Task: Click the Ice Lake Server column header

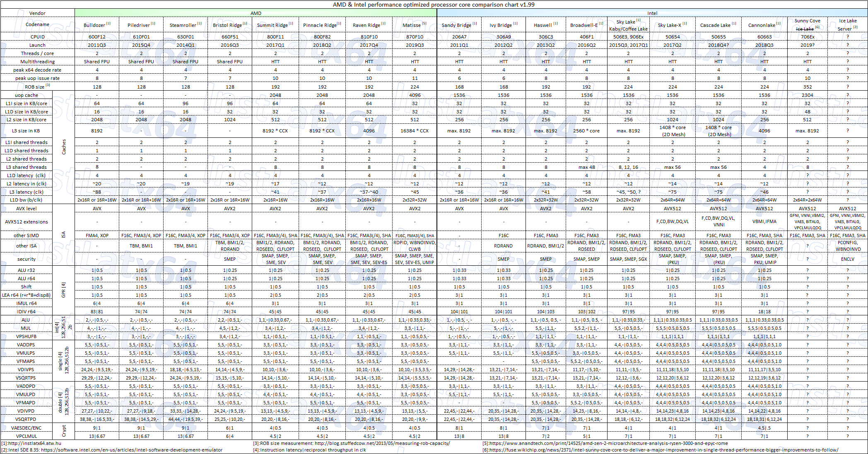Action: tap(847, 25)
